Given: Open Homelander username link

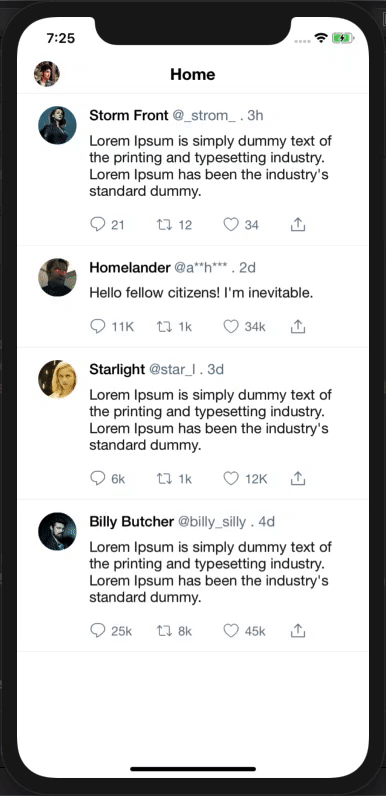Looking at the screenshot, I should 130,268.
